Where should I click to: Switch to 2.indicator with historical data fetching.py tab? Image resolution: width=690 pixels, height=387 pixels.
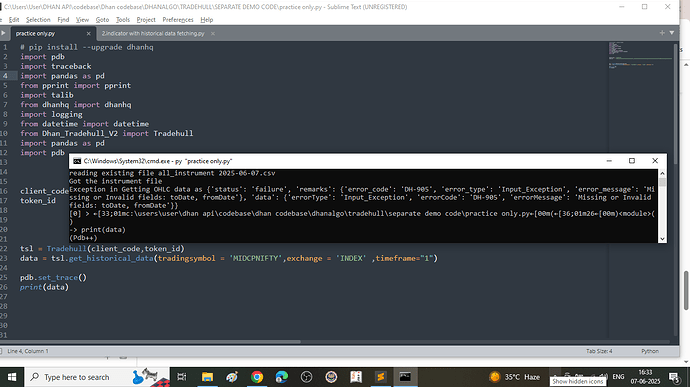(153, 33)
